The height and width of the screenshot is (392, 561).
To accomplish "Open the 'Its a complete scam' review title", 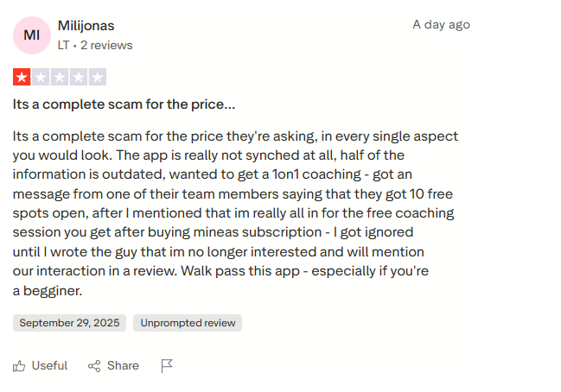I will (124, 104).
